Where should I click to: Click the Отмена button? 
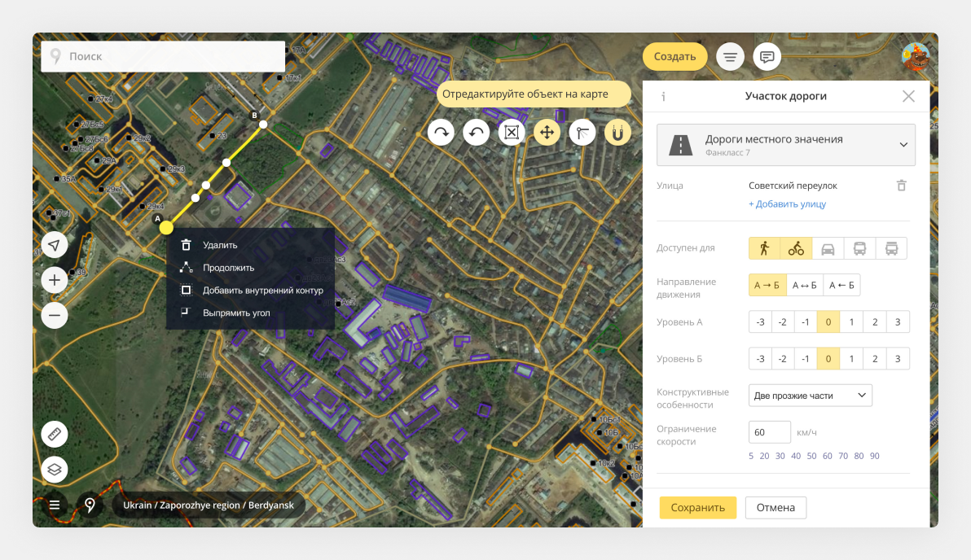pos(775,507)
